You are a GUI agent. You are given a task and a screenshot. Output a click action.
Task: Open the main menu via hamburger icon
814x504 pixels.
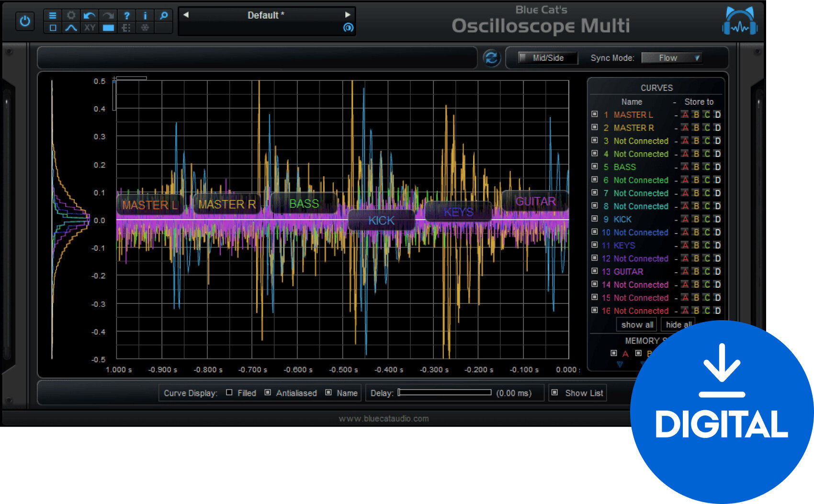[53, 15]
